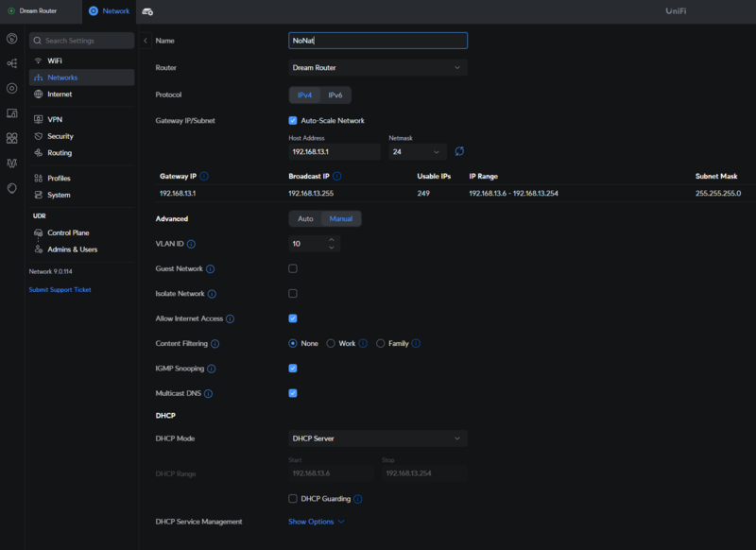
Task: Select the Work content filtering option
Action: tap(331, 343)
